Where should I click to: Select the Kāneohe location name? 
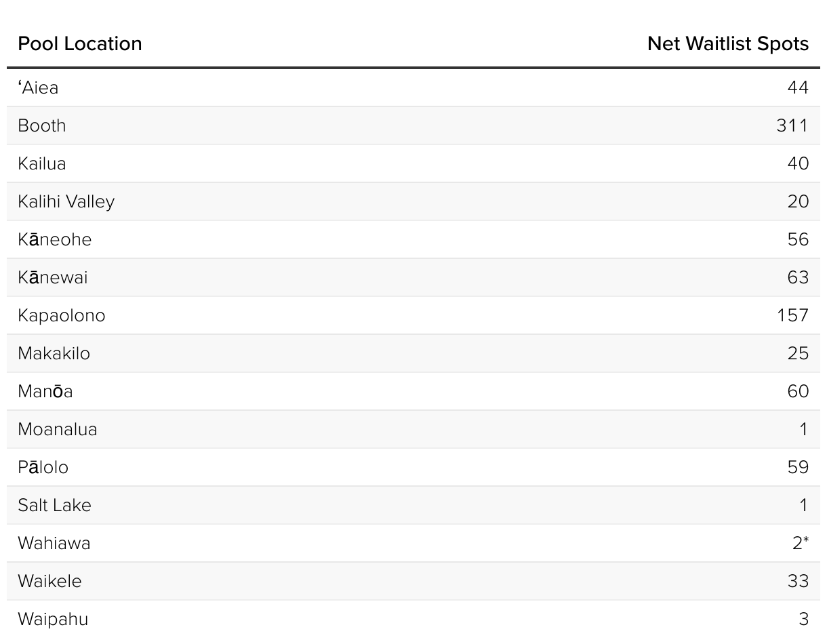coord(54,239)
